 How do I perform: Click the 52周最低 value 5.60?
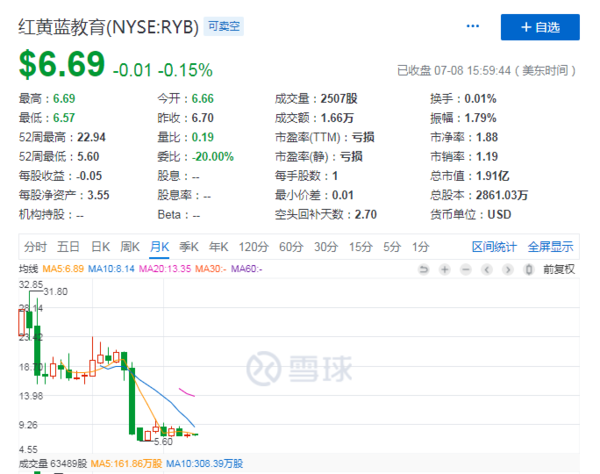[88, 156]
